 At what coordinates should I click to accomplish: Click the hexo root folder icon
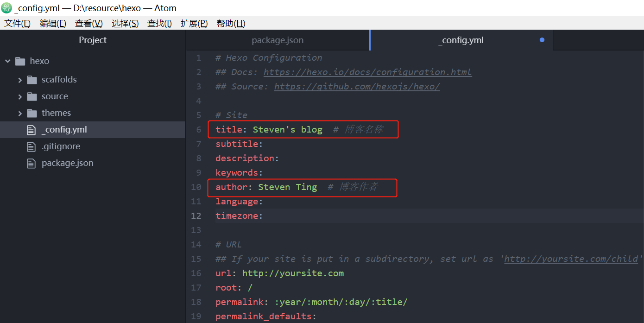20,61
